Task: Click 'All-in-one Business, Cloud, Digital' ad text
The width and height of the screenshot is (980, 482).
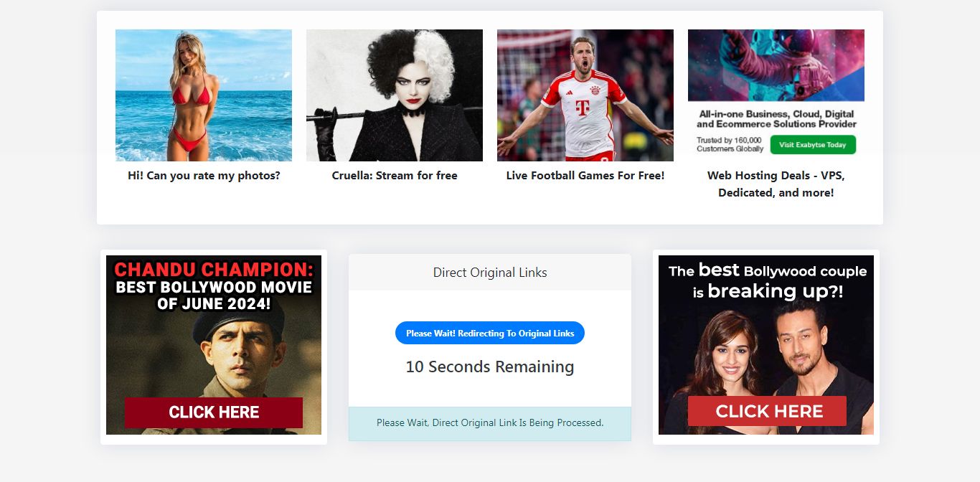Action: coord(776,119)
